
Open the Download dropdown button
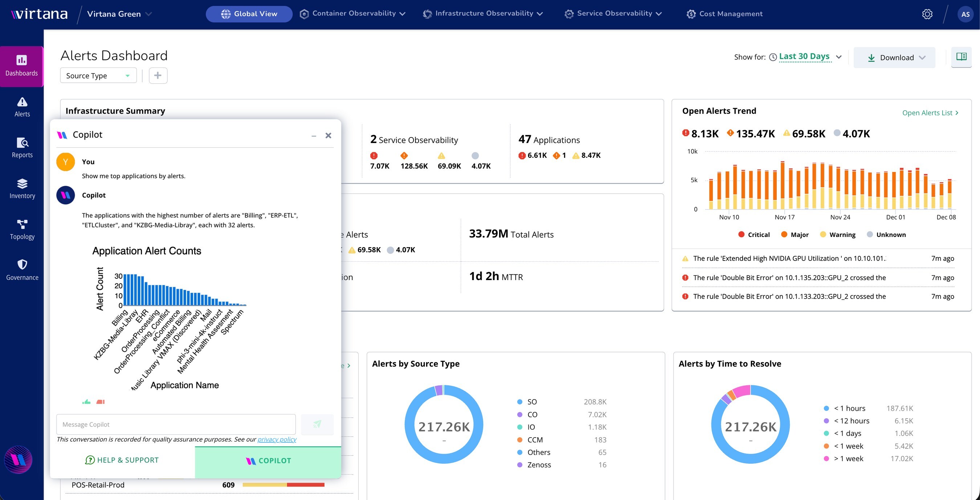pyautogui.click(x=894, y=57)
